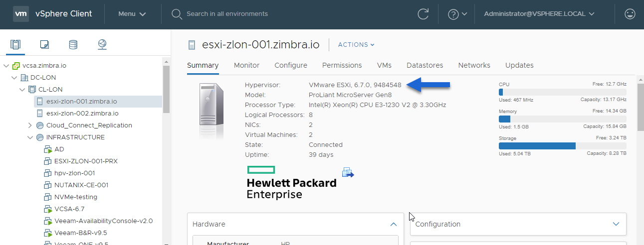Select INFRASTRUCTURE pool in tree
The height and width of the screenshot is (245, 644).
click(75, 137)
